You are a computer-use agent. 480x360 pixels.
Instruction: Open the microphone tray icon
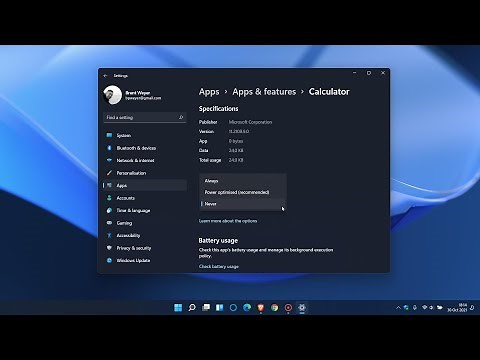pyautogui.click(x=415, y=308)
